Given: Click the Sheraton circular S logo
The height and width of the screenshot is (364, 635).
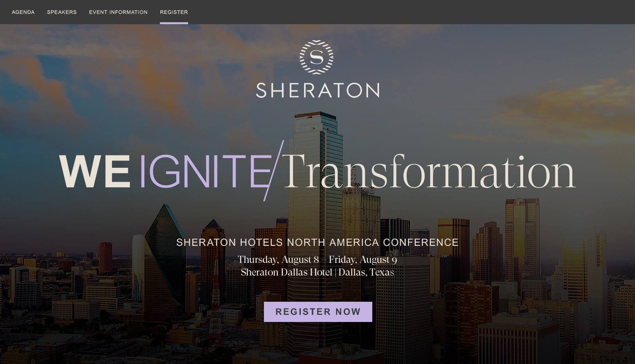Looking at the screenshot, I should click(x=317, y=57).
